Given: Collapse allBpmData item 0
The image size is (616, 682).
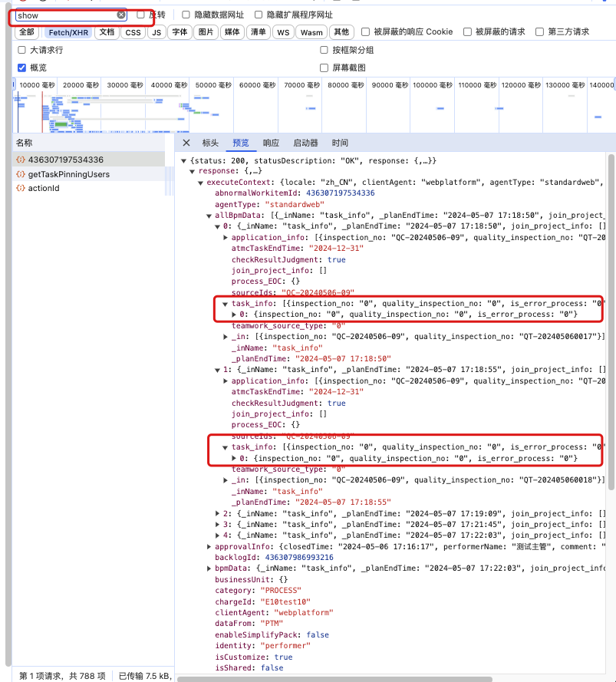Looking at the screenshot, I should [x=217, y=226].
